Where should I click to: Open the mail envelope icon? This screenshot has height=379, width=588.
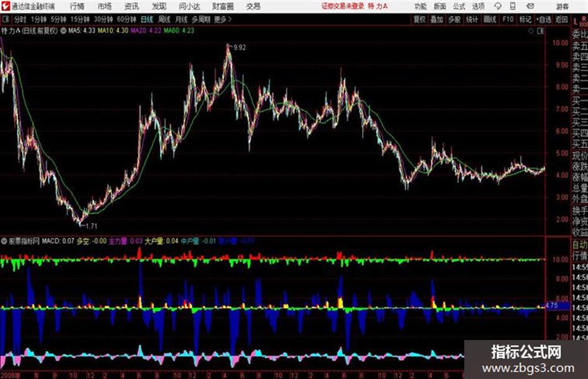[x=530, y=6]
